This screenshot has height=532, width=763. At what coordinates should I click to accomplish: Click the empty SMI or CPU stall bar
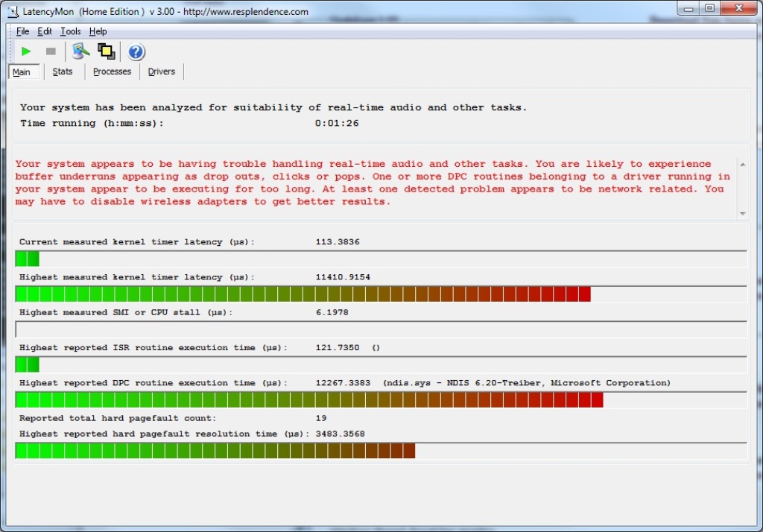[x=381, y=329]
